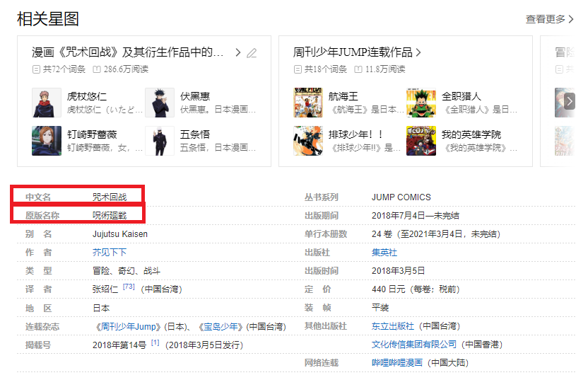Click the 全职猎人 entry title

461,96
